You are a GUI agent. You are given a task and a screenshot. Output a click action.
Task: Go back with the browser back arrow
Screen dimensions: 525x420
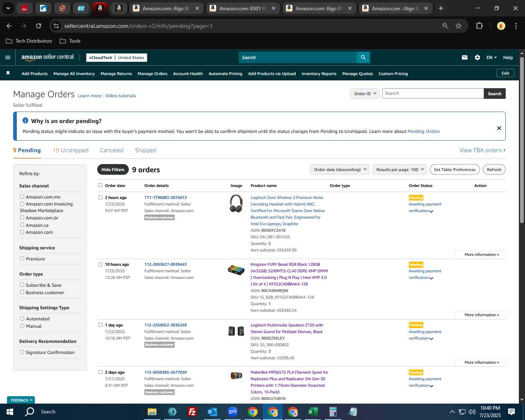(x=9, y=26)
